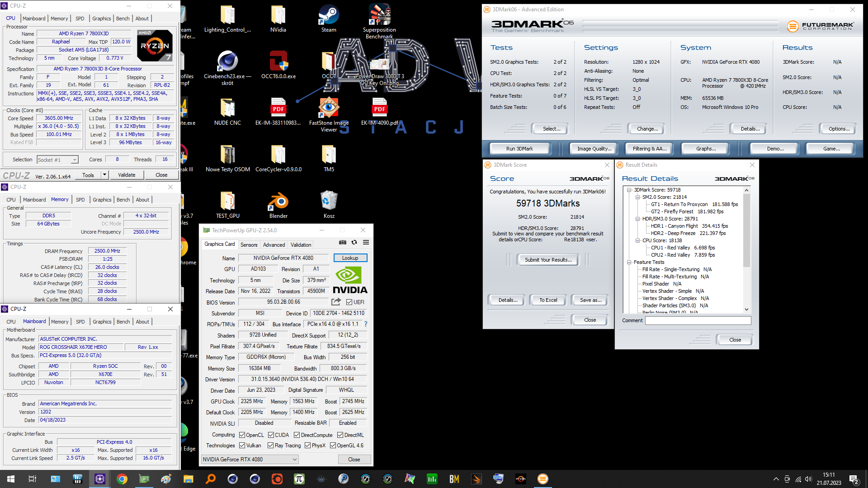Click Submit Your Results button
The image size is (868, 488).
click(x=548, y=260)
